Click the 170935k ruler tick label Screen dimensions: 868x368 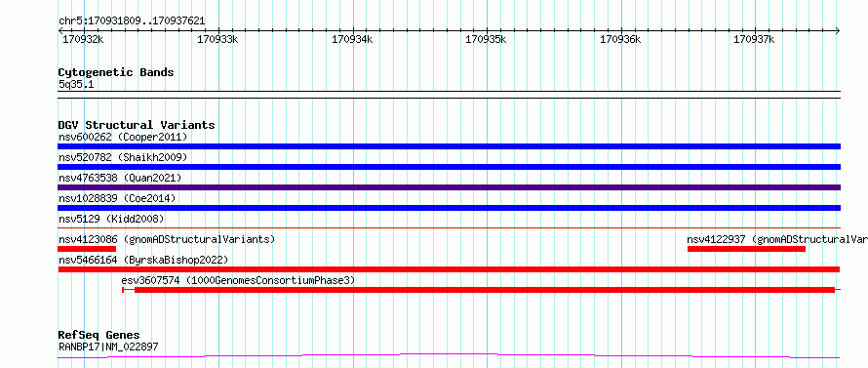click(x=486, y=39)
